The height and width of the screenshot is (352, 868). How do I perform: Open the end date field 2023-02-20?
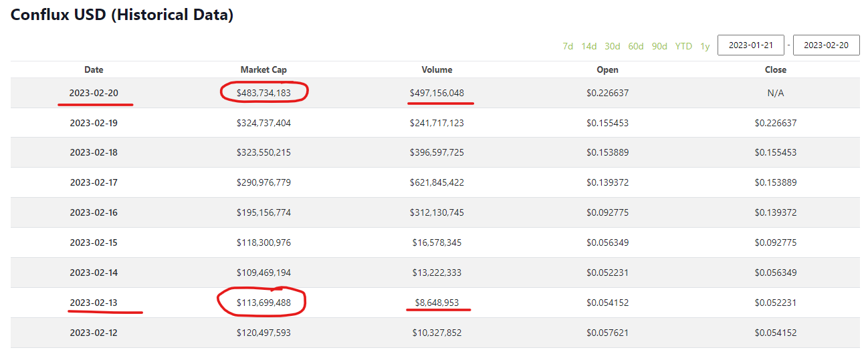[826, 45]
